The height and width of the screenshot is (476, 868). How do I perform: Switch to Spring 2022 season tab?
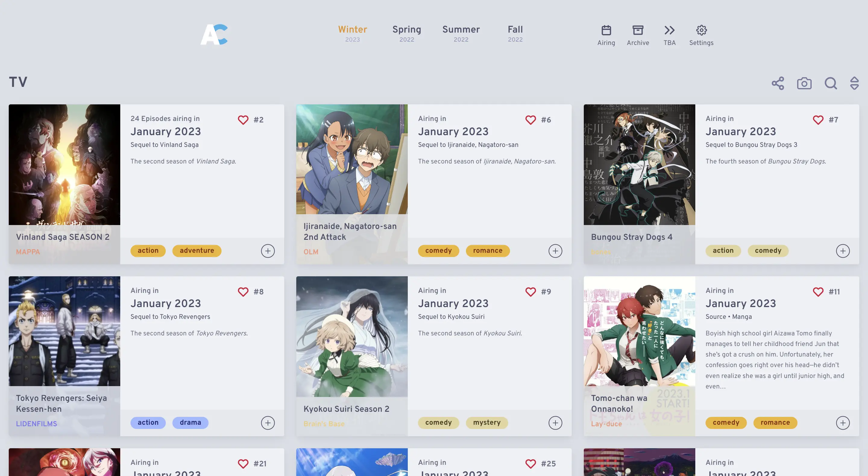[407, 33]
